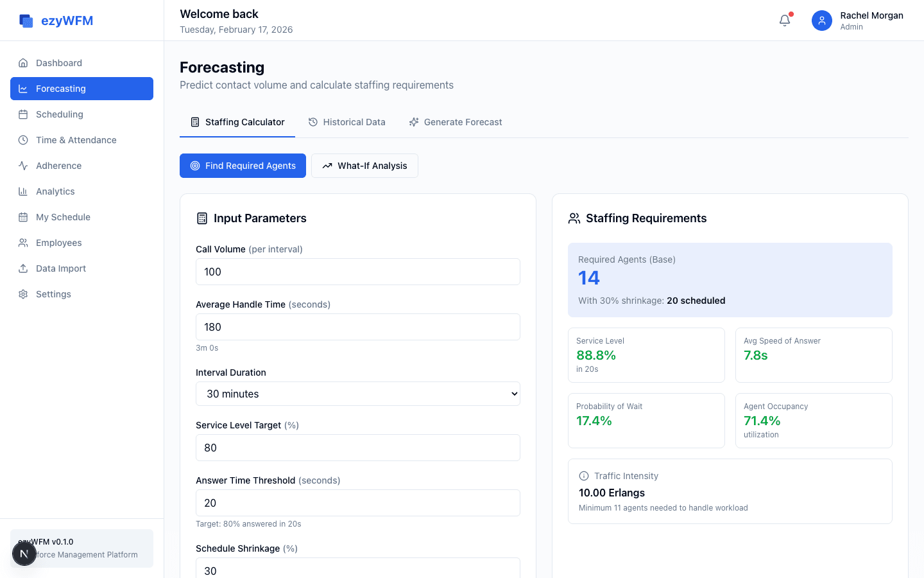Open the Employees section
The width and height of the screenshot is (924, 578).
tap(58, 243)
